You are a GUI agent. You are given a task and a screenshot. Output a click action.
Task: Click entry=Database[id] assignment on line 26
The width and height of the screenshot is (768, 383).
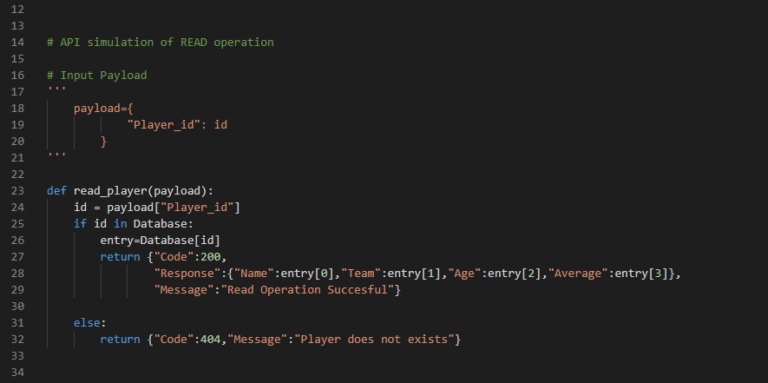[160, 240]
